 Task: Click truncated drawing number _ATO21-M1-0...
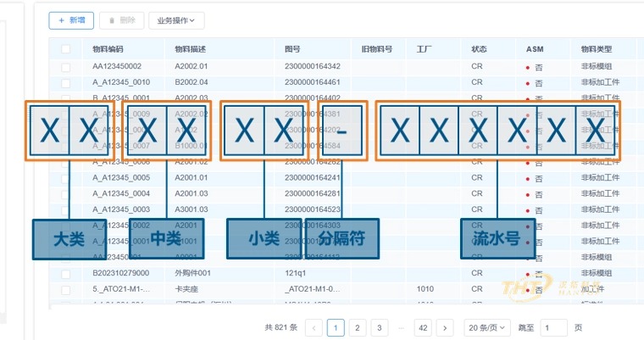pyautogui.click(x=313, y=289)
